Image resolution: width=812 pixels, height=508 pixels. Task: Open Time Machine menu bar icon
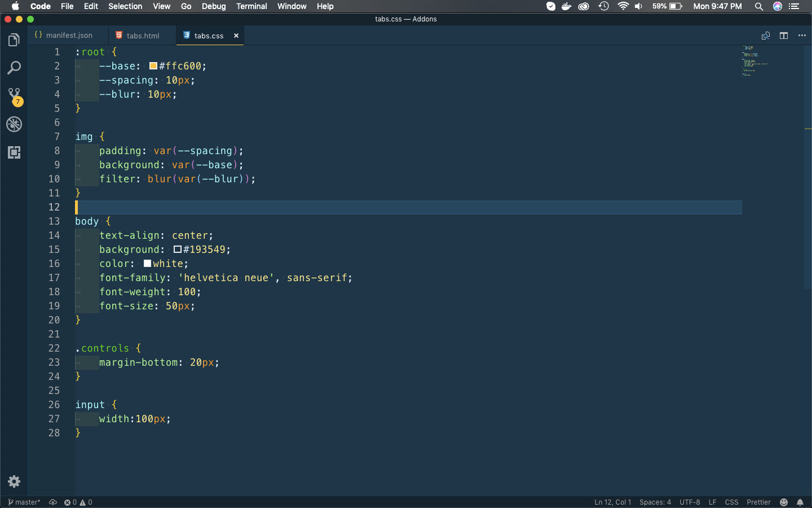tap(604, 6)
